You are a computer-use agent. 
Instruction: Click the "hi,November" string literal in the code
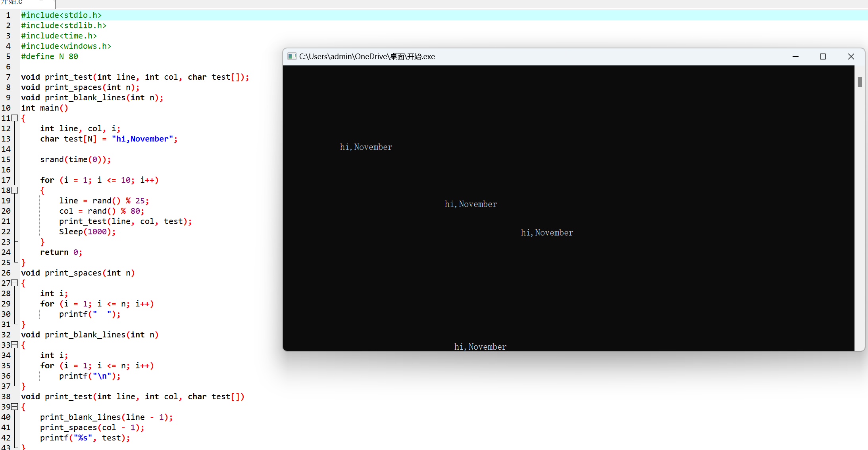coord(142,139)
